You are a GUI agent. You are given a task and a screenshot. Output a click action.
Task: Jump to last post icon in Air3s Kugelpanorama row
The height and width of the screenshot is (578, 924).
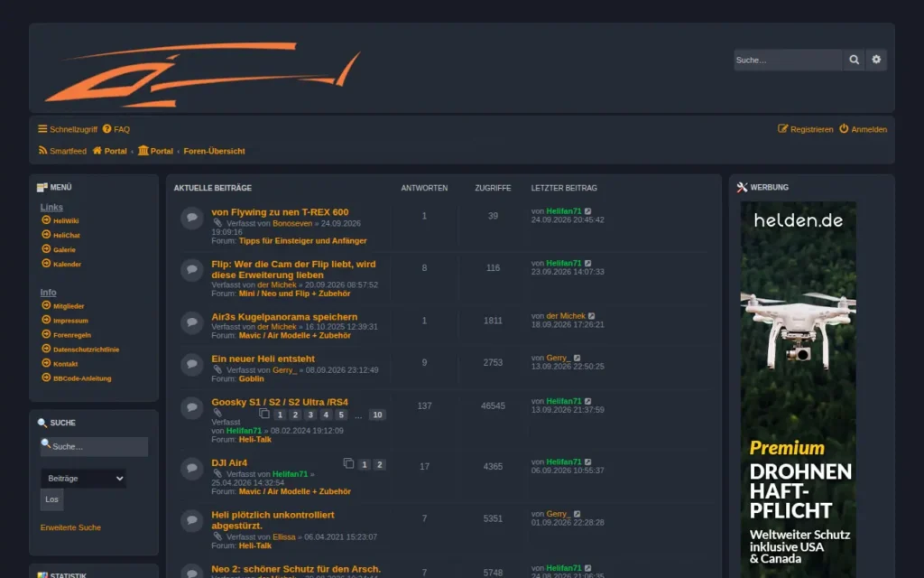(592, 316)
